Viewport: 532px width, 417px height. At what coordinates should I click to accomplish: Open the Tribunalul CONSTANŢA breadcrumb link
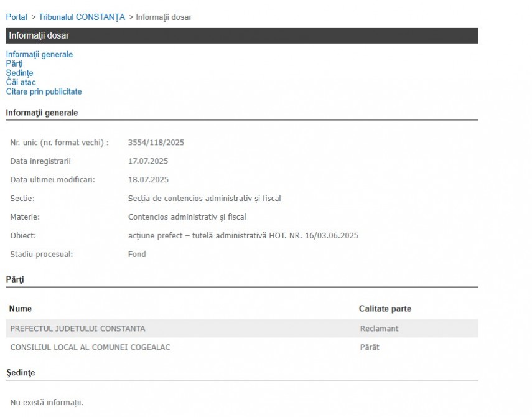tap(82, 17)
